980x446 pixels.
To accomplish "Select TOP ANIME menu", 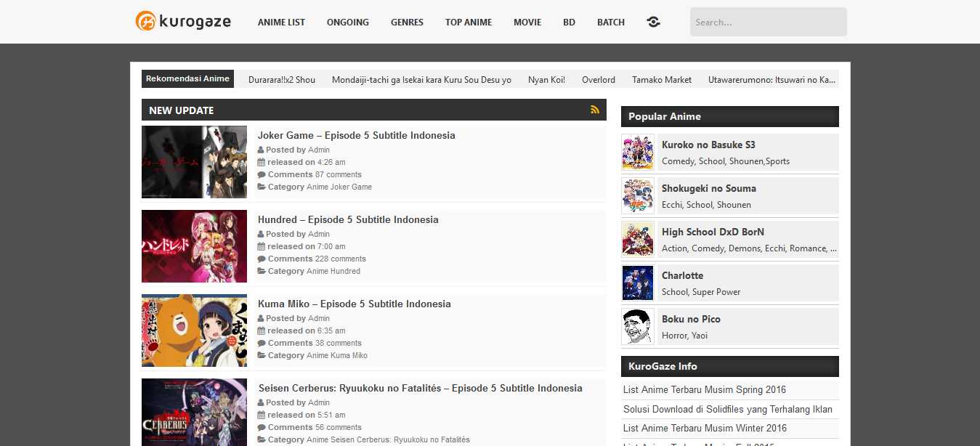I will [x=469, y=23].
